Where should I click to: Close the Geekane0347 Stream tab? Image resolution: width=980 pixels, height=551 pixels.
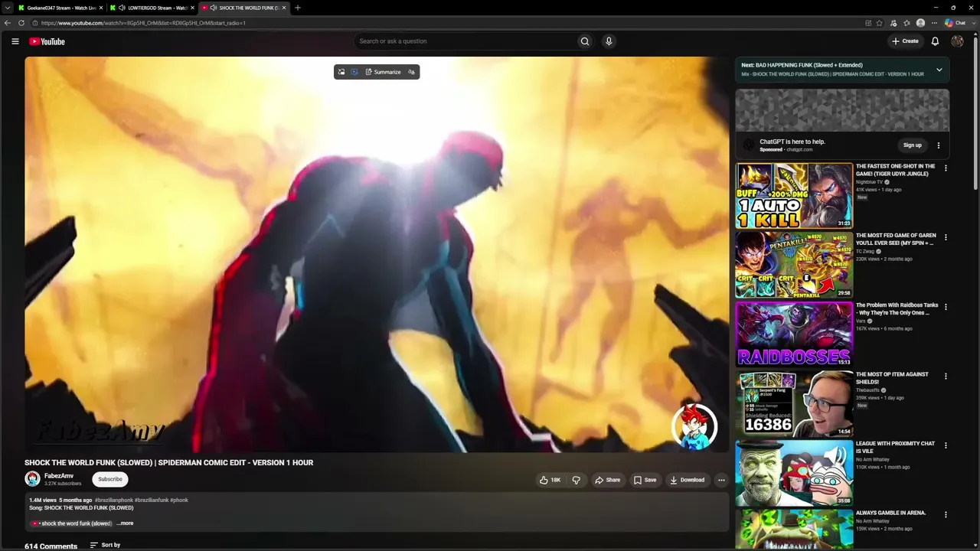click(102, 8)
